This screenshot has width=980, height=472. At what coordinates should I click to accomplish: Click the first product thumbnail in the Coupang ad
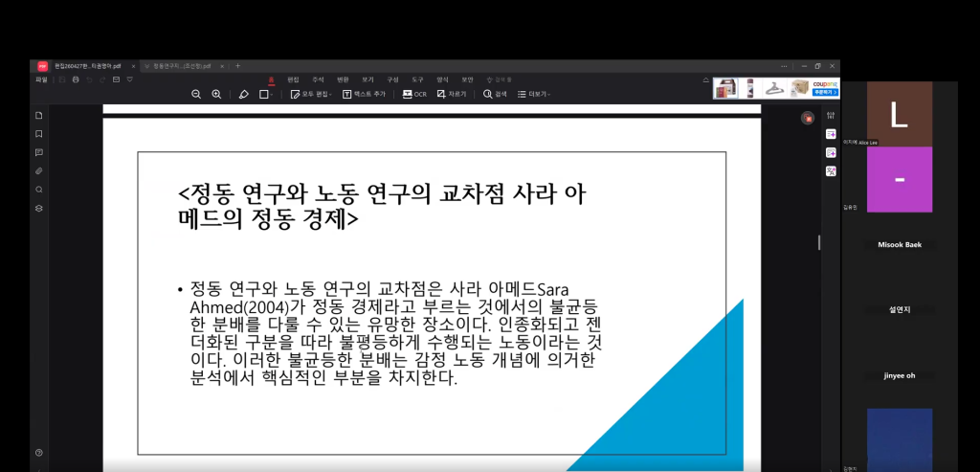pos(725,89)
